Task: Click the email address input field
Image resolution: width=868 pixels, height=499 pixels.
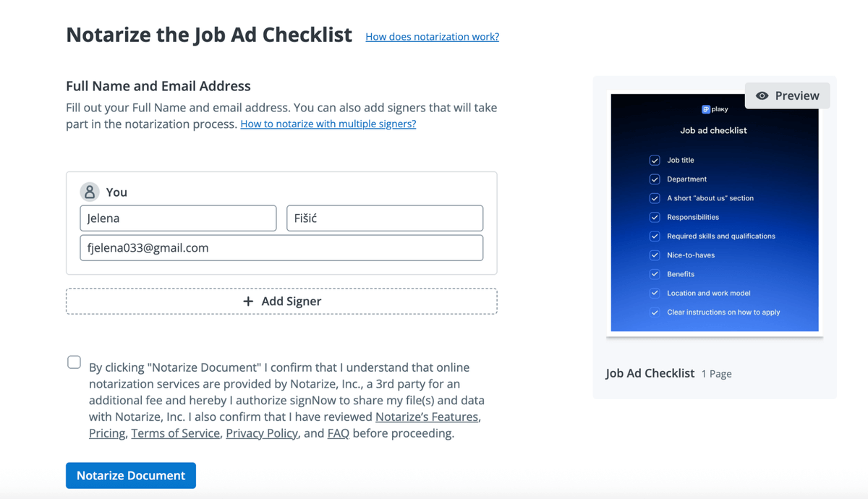Action: tap(281, 247)
